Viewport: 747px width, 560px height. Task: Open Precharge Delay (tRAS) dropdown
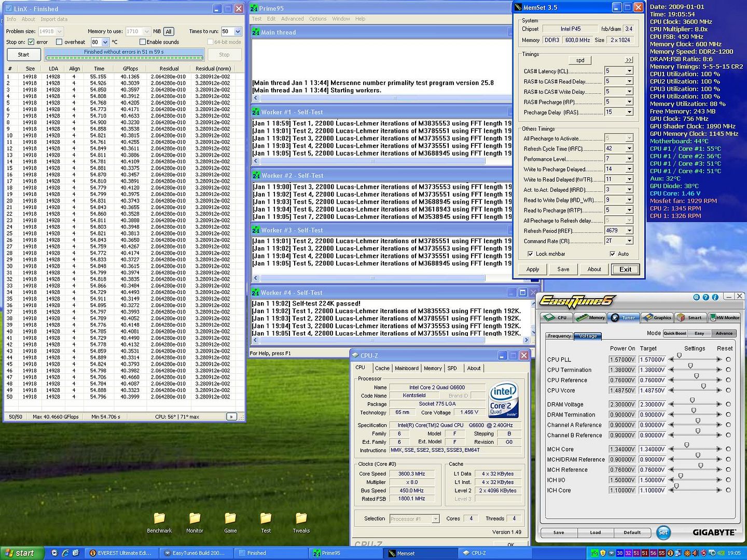pos(629,112)
